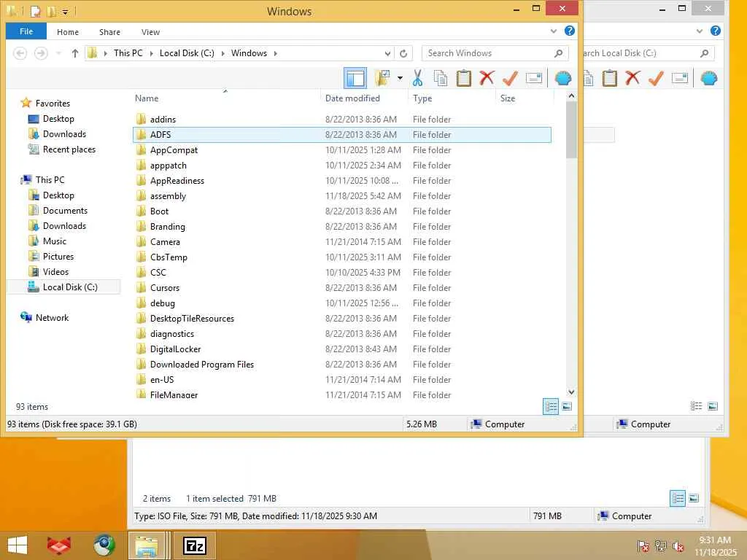Image resolution: width=747 pixels, height=560 pixels.
Task: Click the Copy icon in Windows toolbar
Action: click(x=441, y=78)
